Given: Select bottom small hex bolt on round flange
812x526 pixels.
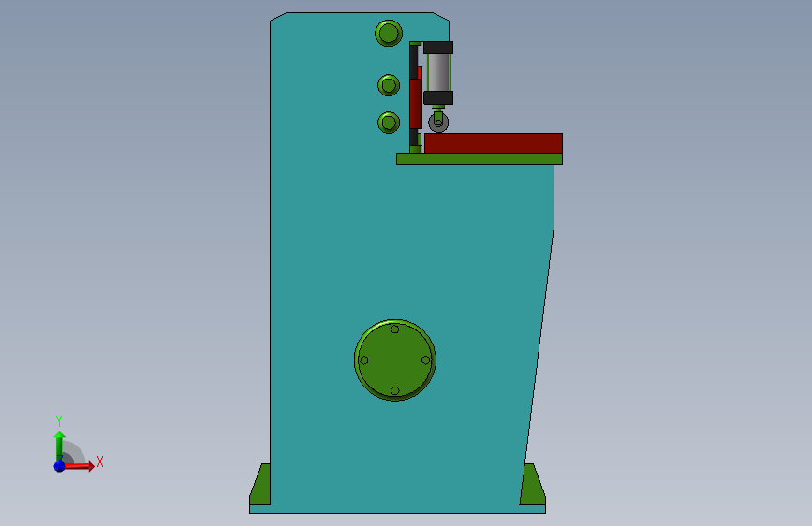Looking at the screenshot, I should [394, 391].
